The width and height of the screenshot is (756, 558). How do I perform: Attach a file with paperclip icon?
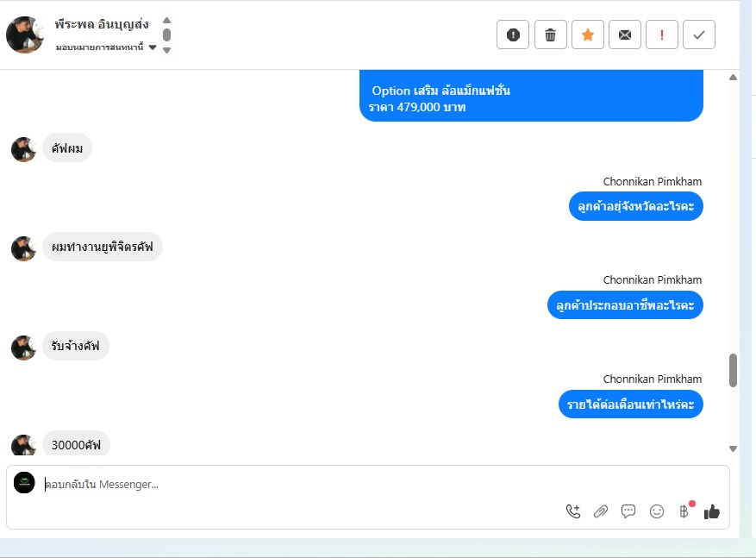point(601,511)
